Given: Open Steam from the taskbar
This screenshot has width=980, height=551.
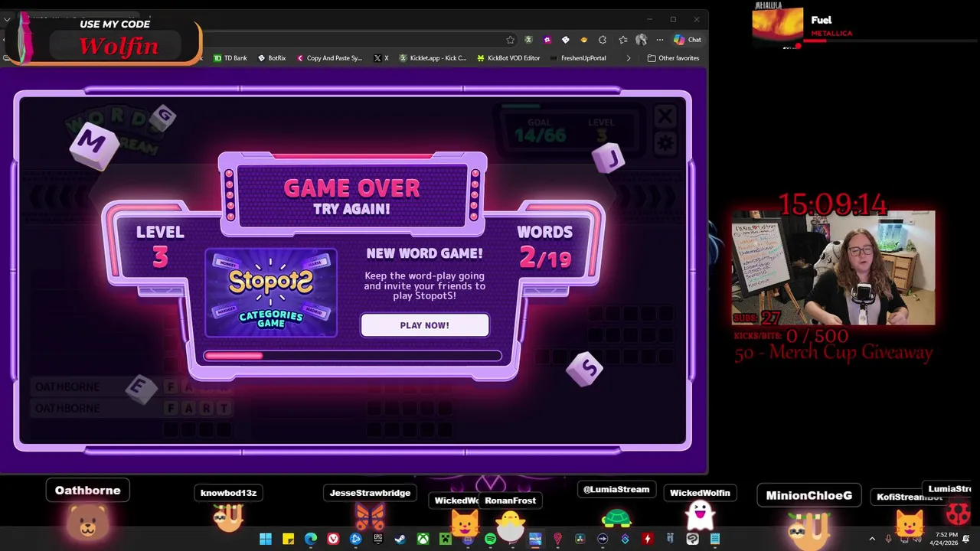Looking at the screenshot, I should click(x=400, y=540).
